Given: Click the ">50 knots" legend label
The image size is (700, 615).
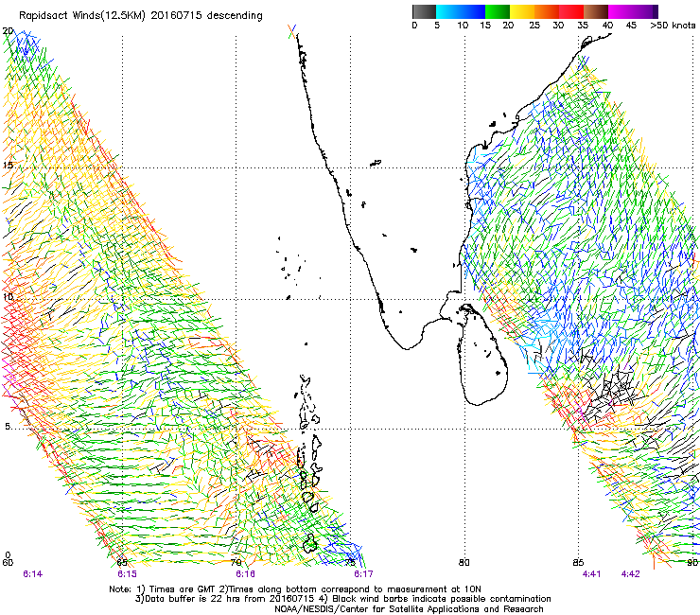Looking at the screenshot, I should point(673,26).
